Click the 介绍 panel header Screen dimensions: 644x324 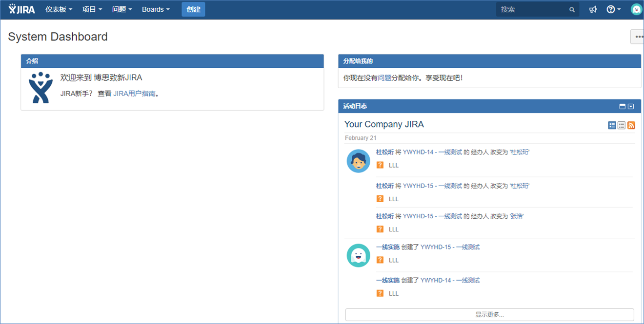[172, 61]
